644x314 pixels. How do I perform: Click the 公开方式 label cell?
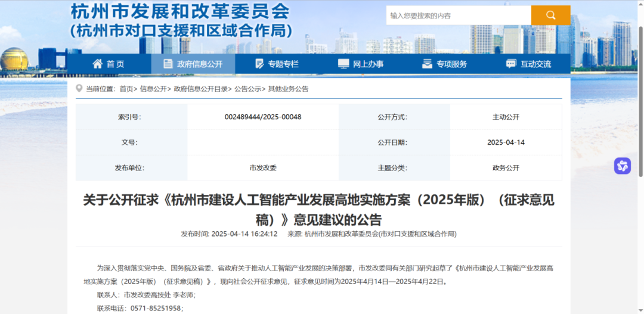pyautogui.click(x=394, y=117)
